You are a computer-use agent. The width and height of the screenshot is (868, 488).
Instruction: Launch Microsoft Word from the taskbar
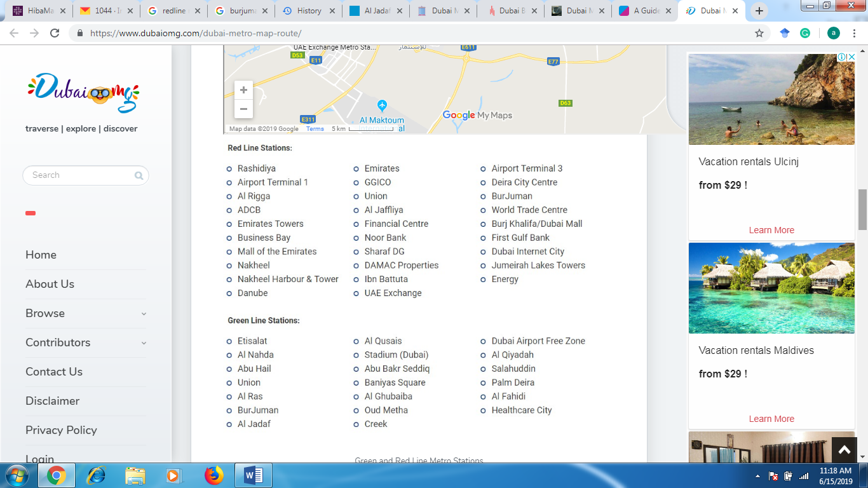point(254,474)
